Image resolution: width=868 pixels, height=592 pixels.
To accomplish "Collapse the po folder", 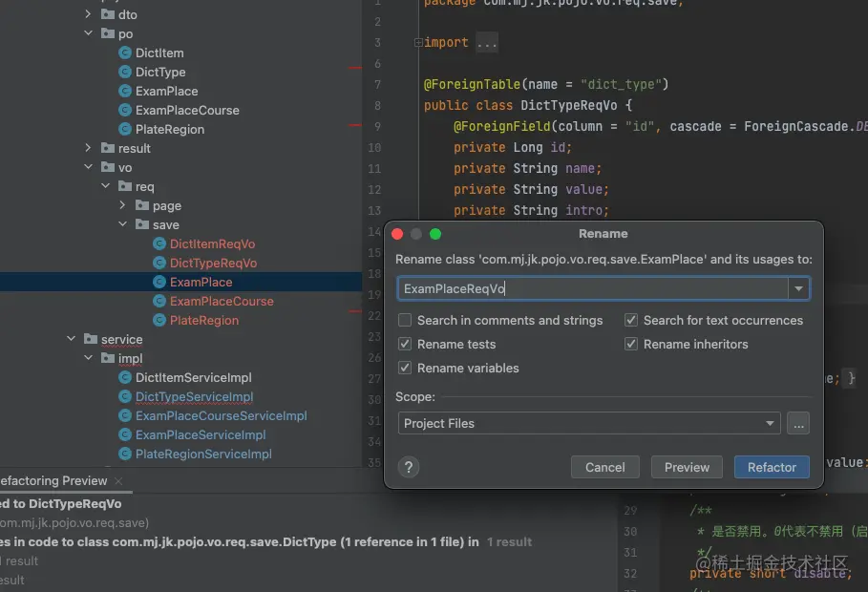I will click(x=88, y=33).
